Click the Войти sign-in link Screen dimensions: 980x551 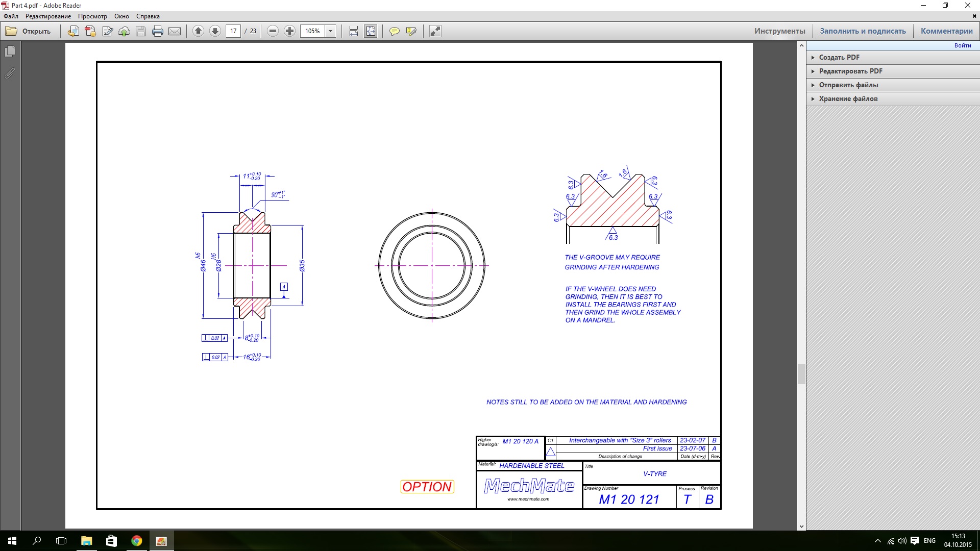[963, 45]
